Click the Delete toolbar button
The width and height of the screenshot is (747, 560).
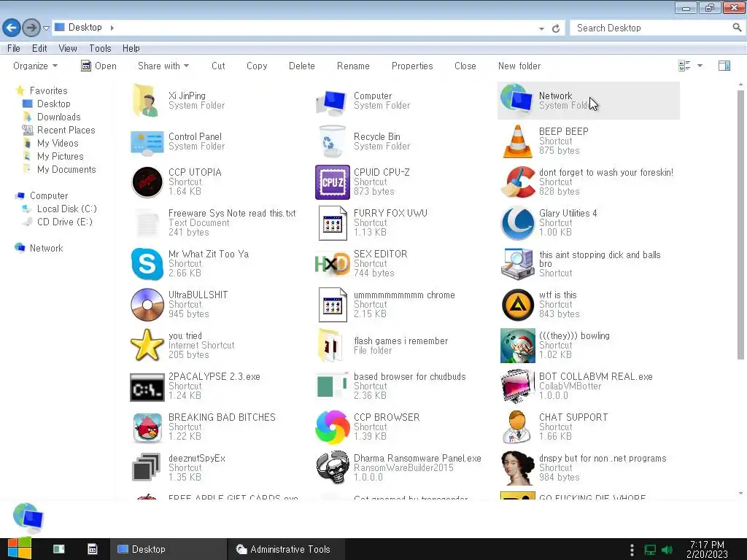pos(301,66)
